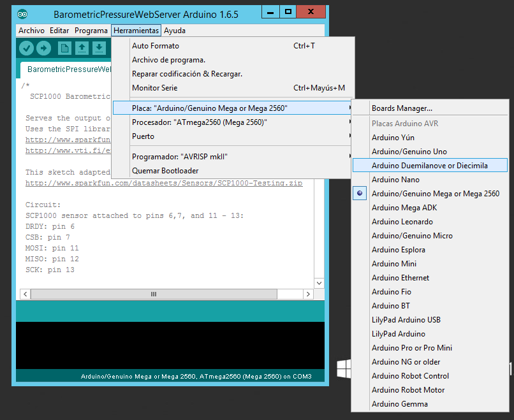Expand the Puerto submenu
514x420 pixels.
(x=231, y=136)
